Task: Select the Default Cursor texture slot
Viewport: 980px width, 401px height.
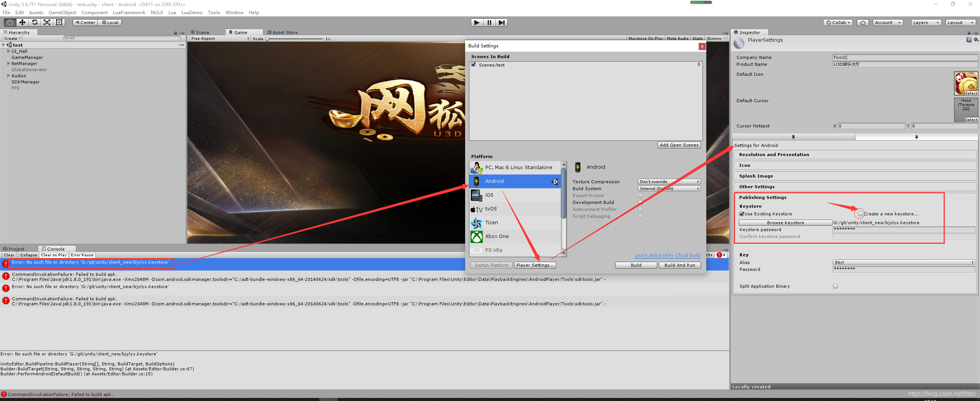Action: 966,110
